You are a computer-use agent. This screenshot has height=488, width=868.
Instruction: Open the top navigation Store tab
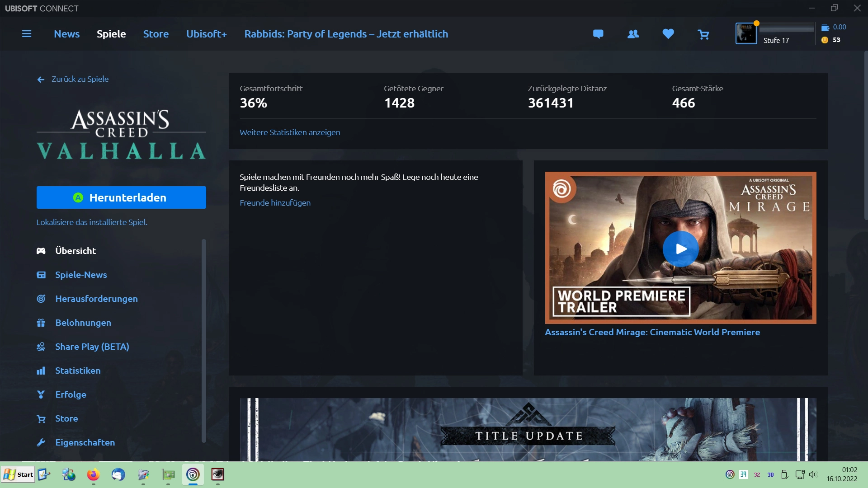156,34
